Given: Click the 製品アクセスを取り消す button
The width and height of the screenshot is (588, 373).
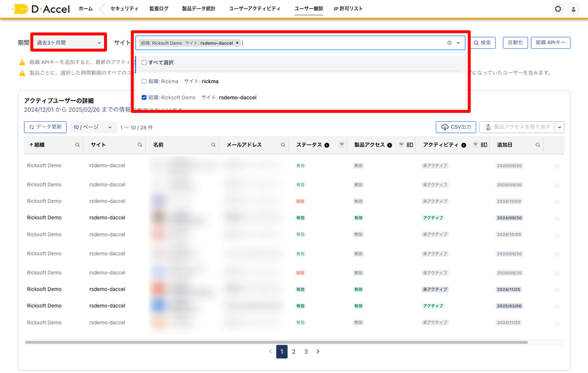Looking at the screenshot, I should coord(517,127).
